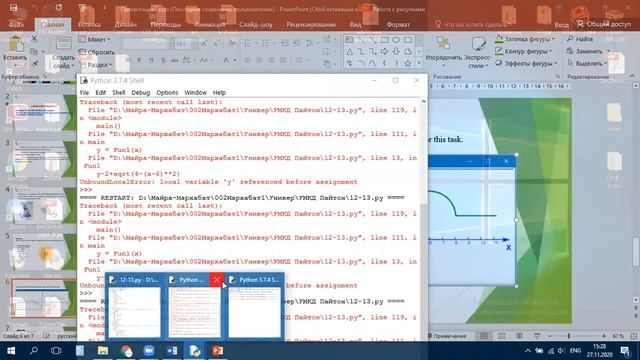Open File Explorer from taskbar
The height and width of the screenshot is (360, 640).
pos(102,351)
